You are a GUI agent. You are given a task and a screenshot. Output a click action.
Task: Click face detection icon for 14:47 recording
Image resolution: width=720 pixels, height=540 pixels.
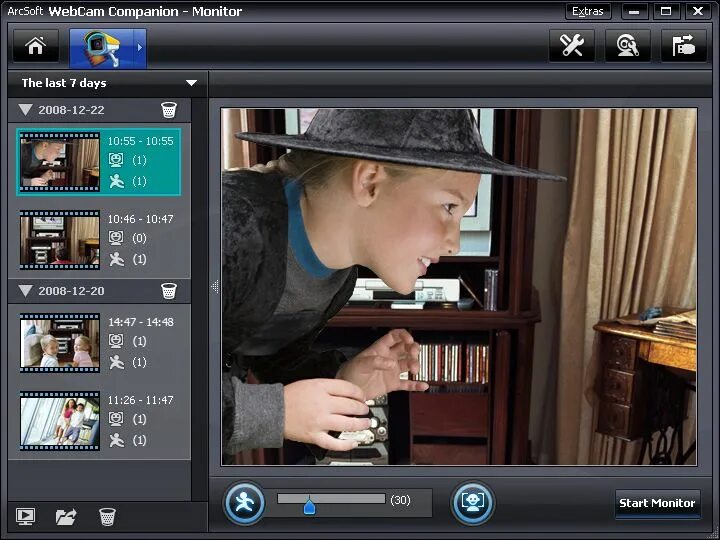click(116, 341)
